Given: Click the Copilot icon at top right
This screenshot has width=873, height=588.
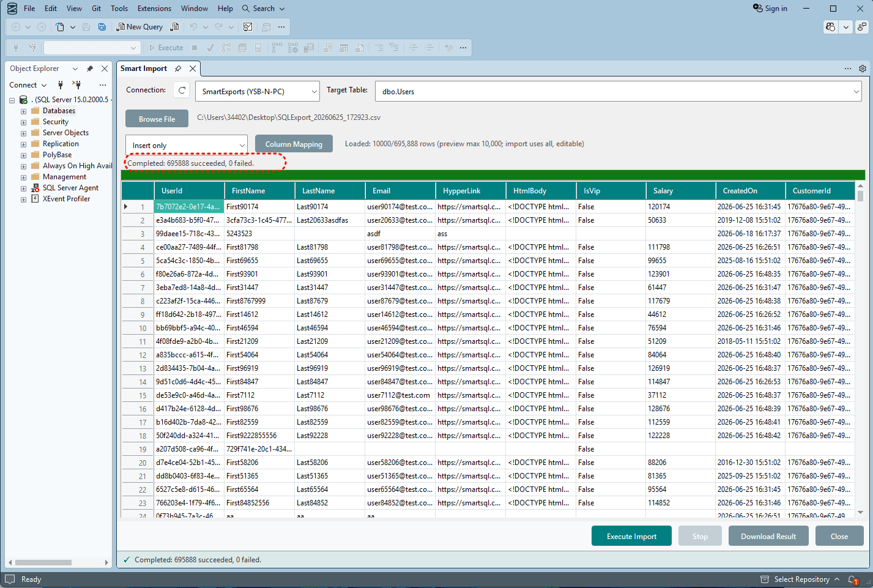Looking at the screenshot, I should point(830,27).
